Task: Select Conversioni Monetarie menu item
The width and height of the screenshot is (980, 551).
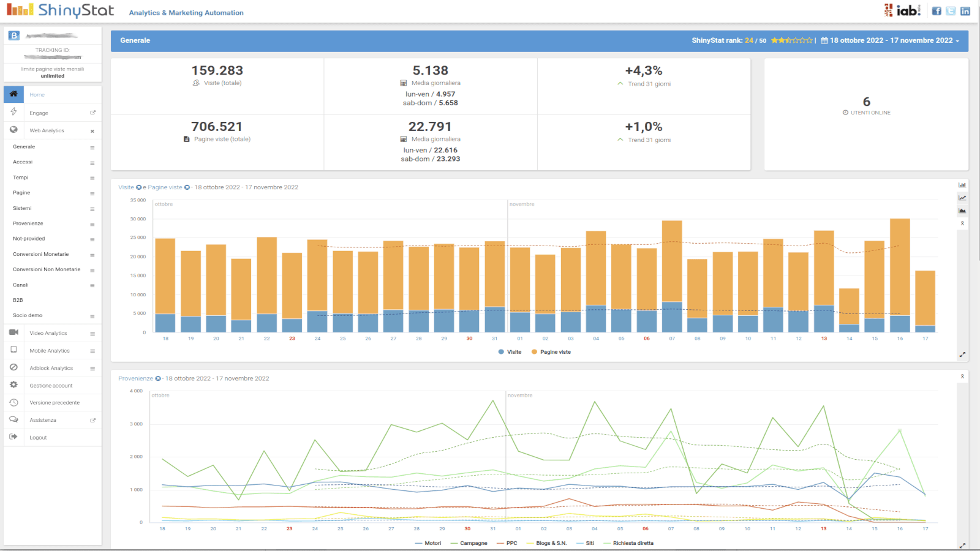Action: click(41, 254)
